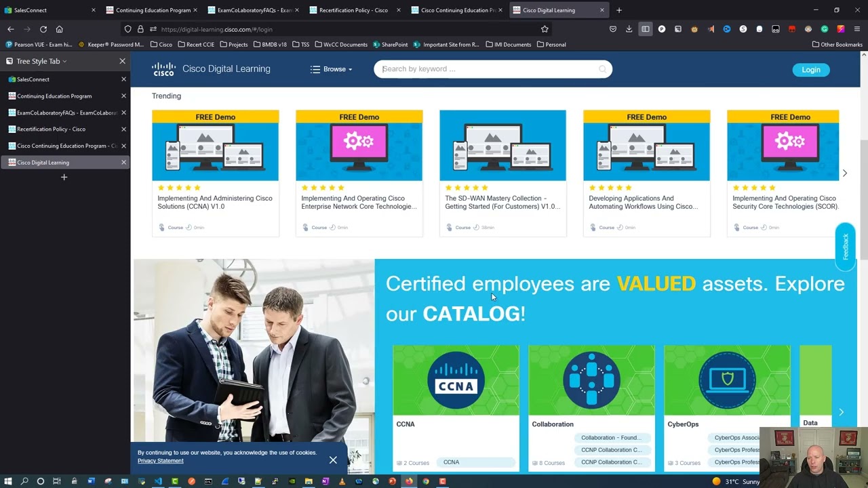Open OneNote from the taskbar

(325, 481)
